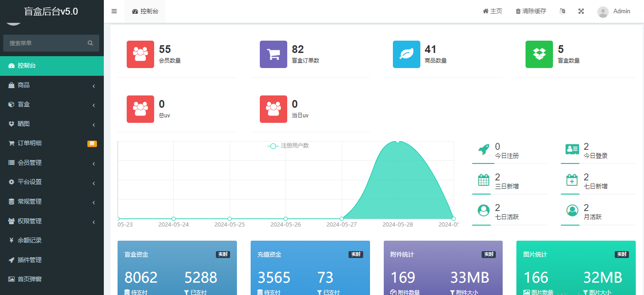Screen dimensions: 644x295
Task: Expand the 盲盒 sidebar menu
Action: click(52, 105)
